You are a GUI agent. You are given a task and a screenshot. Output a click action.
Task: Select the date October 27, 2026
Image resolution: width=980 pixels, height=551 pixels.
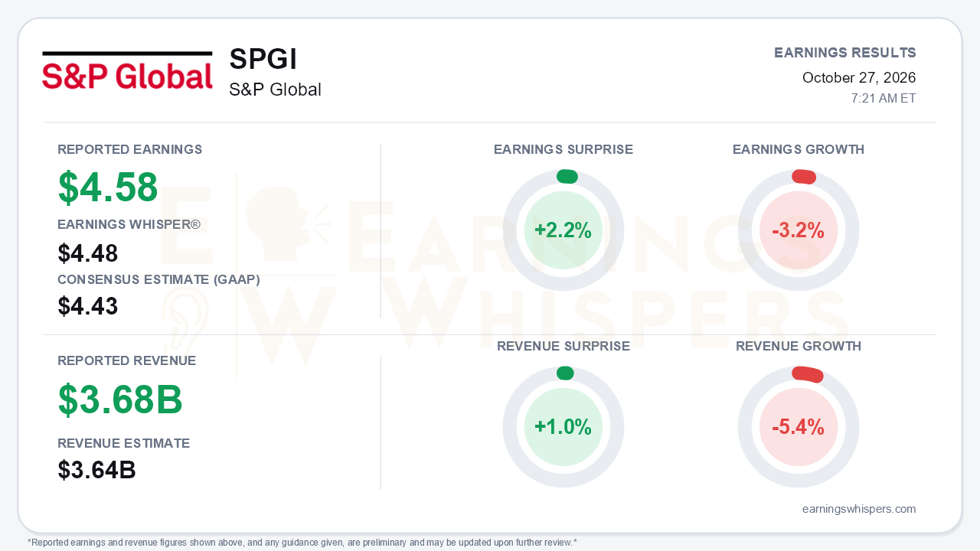point(859,77)
